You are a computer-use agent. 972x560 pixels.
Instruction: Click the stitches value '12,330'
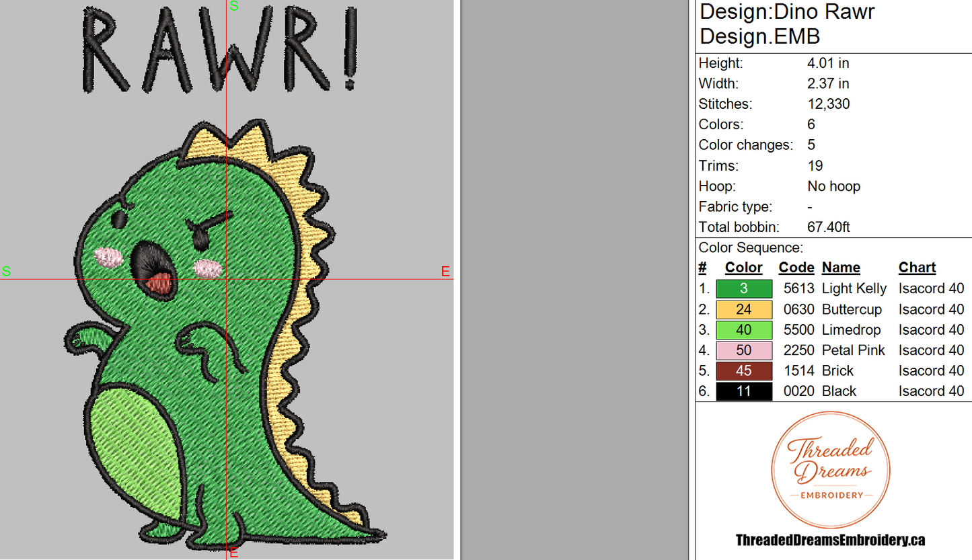click(828, 104)
